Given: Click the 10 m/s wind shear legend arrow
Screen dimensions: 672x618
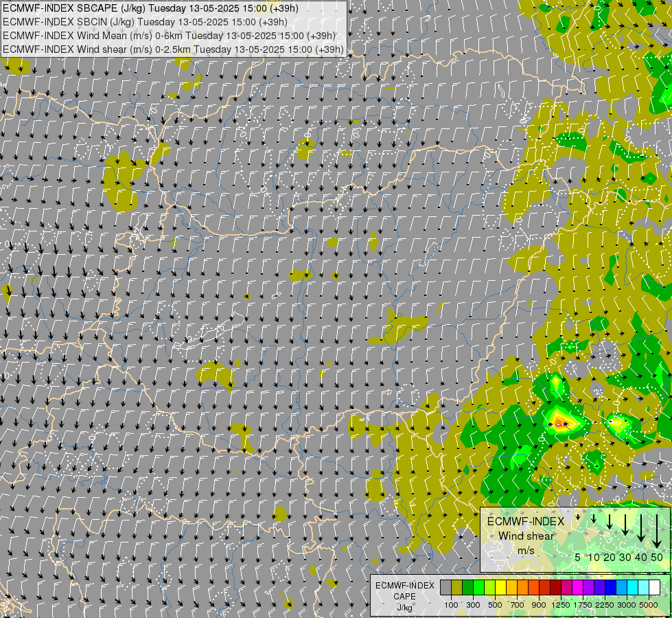Looking at the screenshot, I should point(594,518).
